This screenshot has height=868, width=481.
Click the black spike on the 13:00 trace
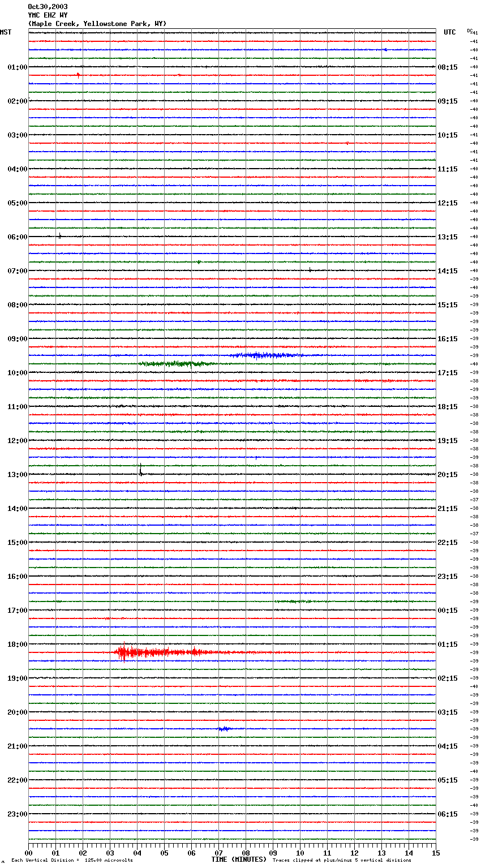pyautogui.click(x=140, y=470)
